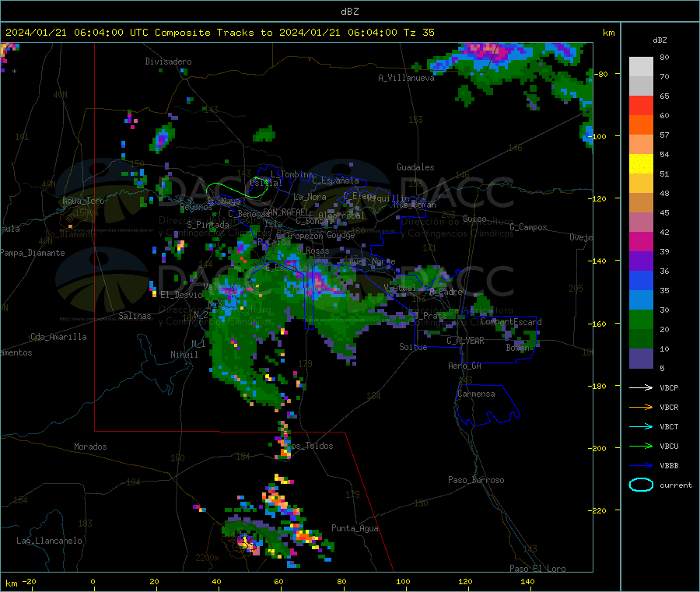This screenshot has height=592, width=700.
Task: Click the Bowen map label
Action: pyautogui.click(x=517, y=347)
